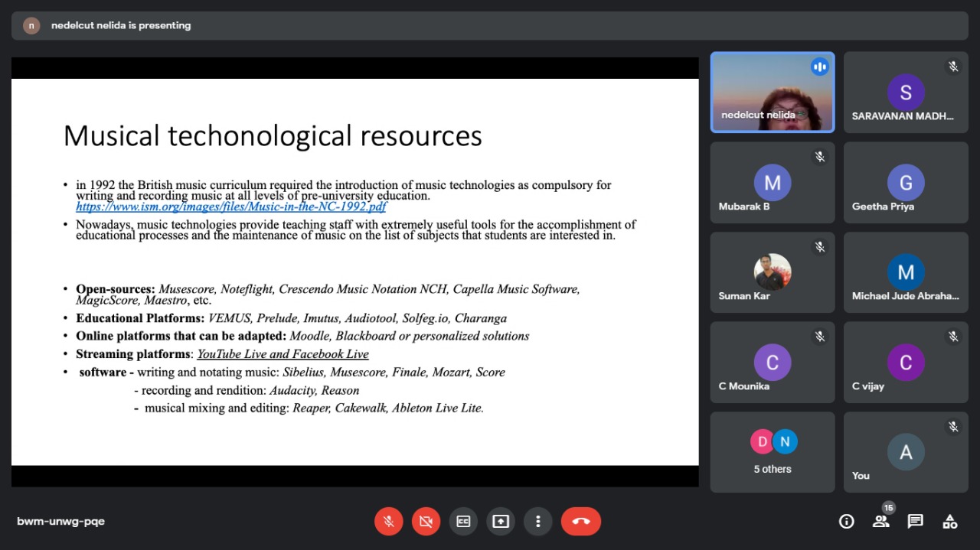
Task: Click the muted mic icon on C Mounika tile
Action: pyautogui.click(x=820, y=336)
